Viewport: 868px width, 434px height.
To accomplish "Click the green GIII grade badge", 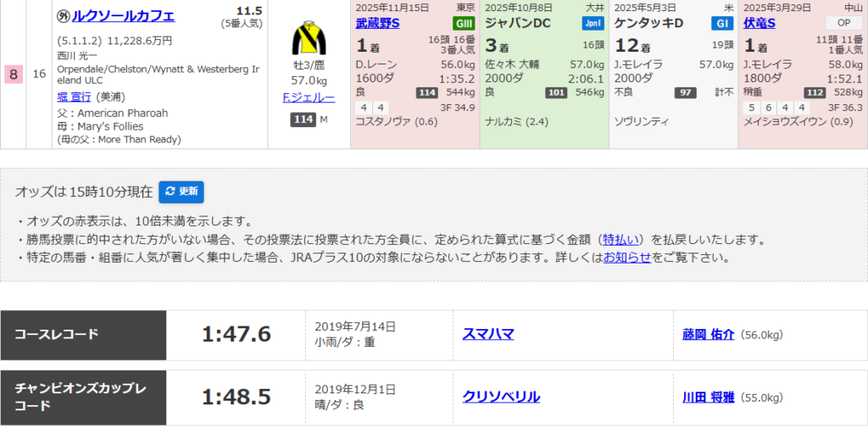I will tap(464, 23).
